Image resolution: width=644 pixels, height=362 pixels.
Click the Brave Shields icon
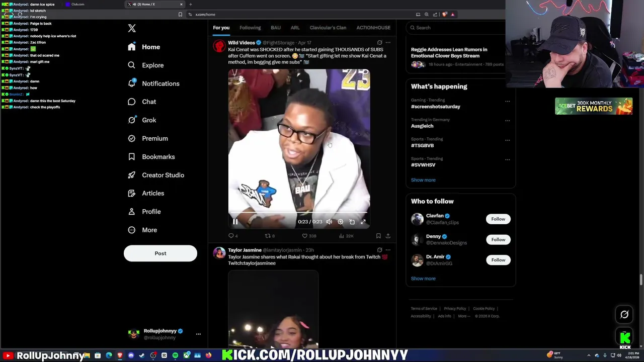click(445, 15)
